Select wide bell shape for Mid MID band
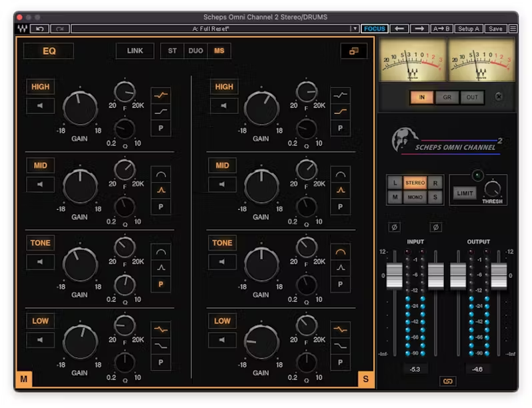Screen dimensions: 532x408 tap(161, 175)
